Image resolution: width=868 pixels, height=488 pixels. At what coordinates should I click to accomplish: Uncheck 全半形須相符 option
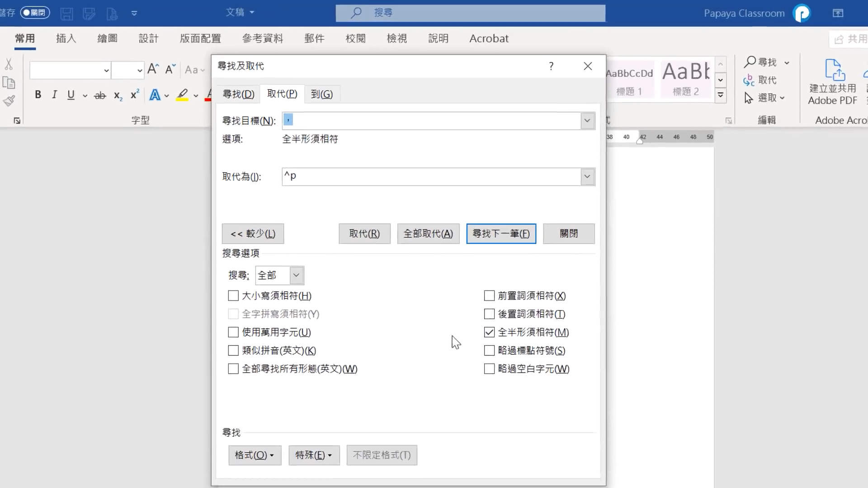click(x=489, y=333)
